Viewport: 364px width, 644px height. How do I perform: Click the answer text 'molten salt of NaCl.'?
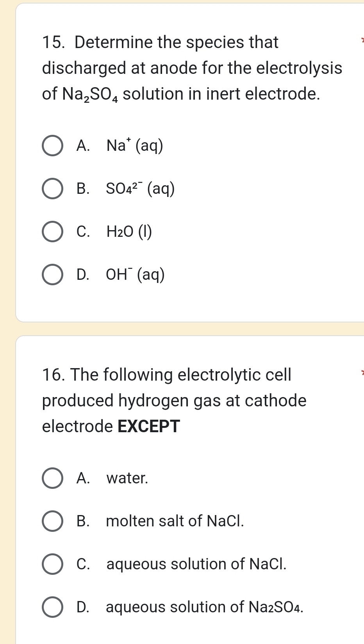(x=175, y=521)
